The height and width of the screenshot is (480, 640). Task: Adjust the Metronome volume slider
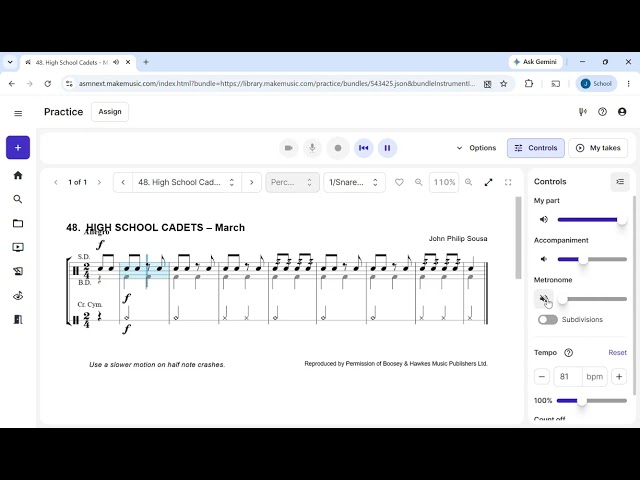592,299
